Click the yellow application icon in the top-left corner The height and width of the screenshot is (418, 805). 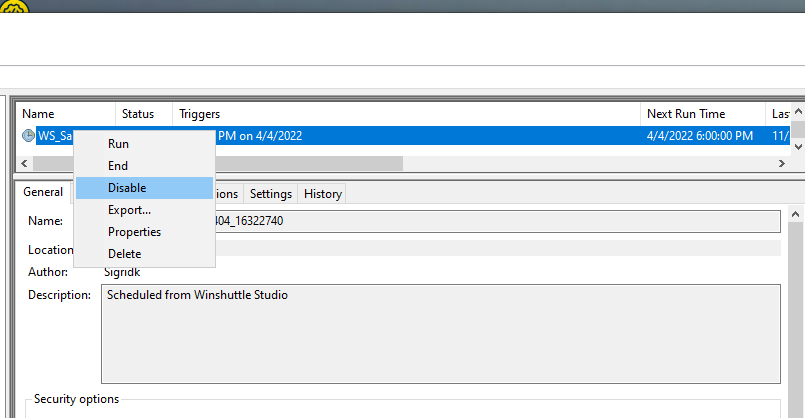(13, 5)
